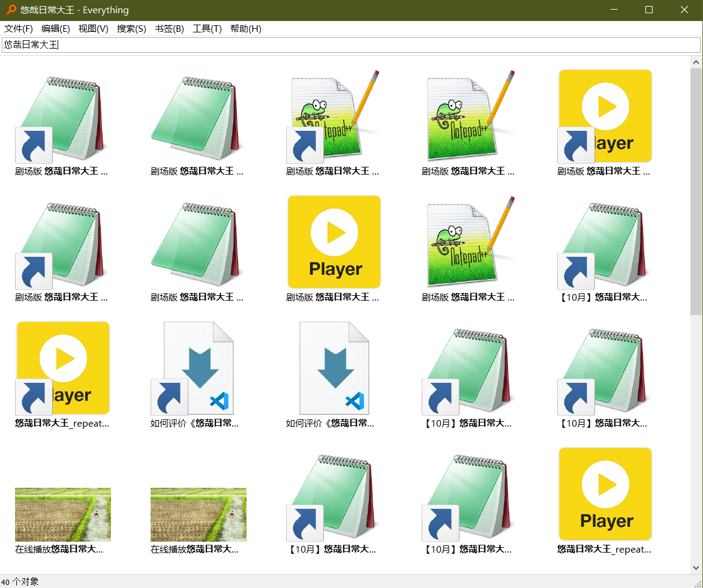
Task: Click filename 如何评价 under the non-shortcut VS Code file
Action: coord(329,424)
